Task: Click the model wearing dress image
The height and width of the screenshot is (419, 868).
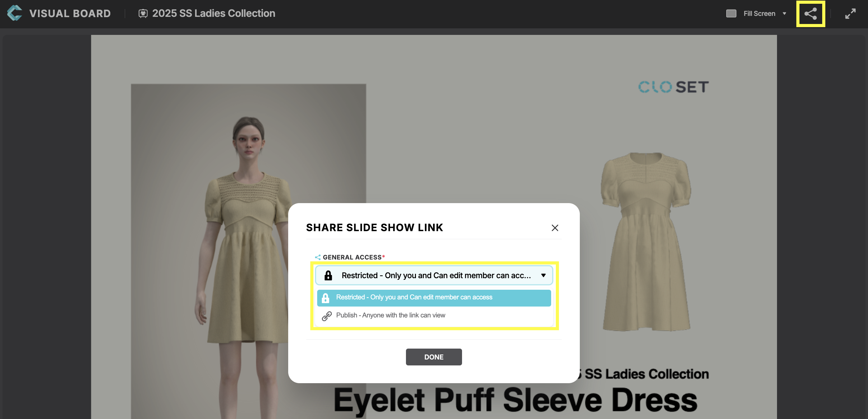Action: coord(248,251)
